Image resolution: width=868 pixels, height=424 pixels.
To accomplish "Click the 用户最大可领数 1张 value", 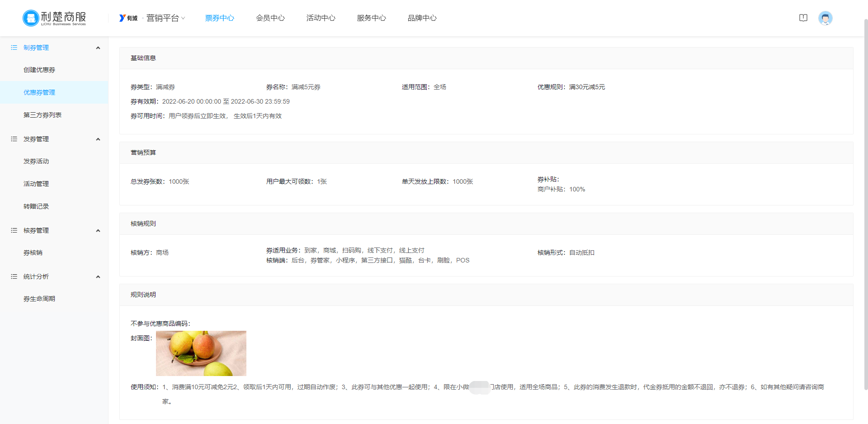I will (322, 181).
